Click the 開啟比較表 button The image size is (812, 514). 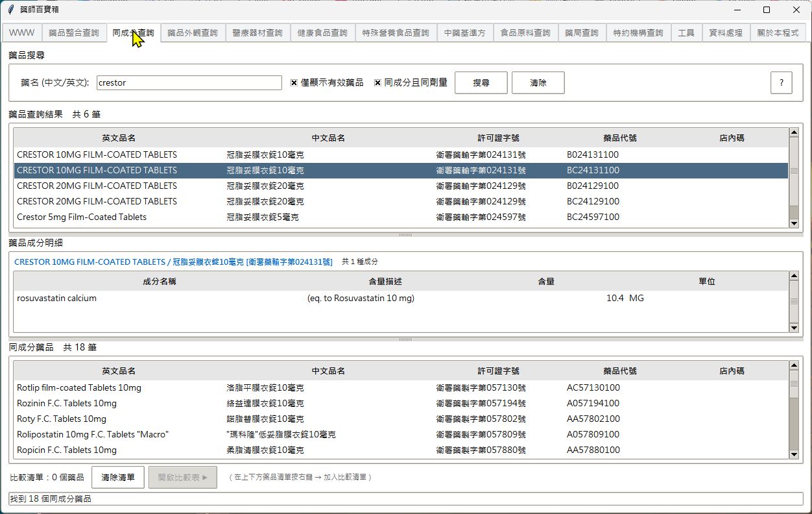coord(182,477)
